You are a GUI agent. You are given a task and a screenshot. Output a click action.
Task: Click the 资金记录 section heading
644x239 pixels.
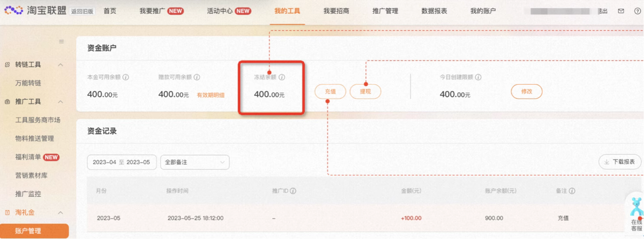(x=102, y=131)
